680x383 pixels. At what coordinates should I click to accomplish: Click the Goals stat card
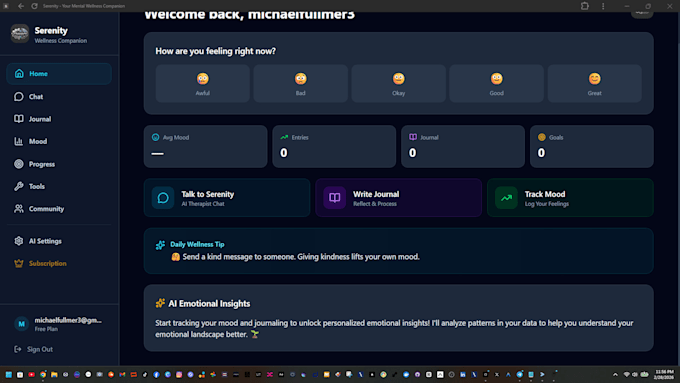(592, 147)
